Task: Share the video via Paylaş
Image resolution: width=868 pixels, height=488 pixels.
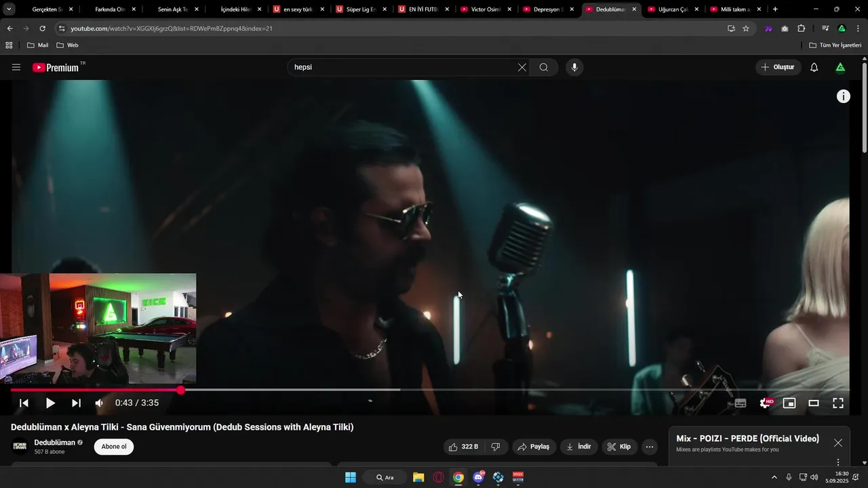Action: pyautogui.click(x=534, y=447)
